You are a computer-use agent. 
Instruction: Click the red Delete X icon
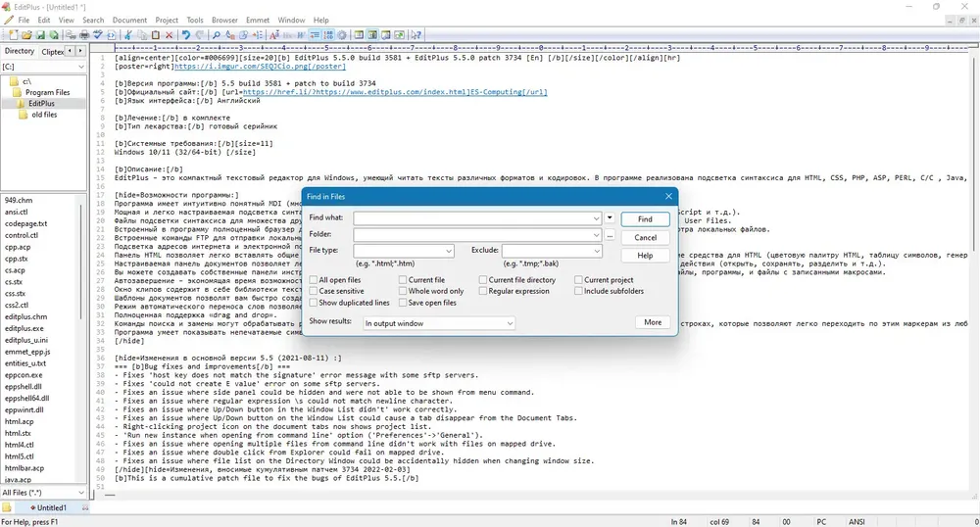[169, 35]
